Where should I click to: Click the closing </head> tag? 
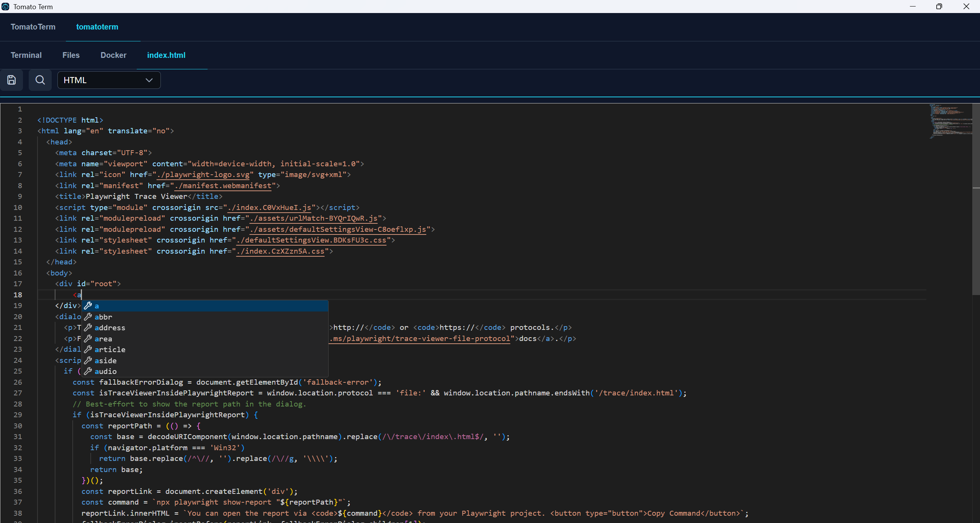[61, 262]
